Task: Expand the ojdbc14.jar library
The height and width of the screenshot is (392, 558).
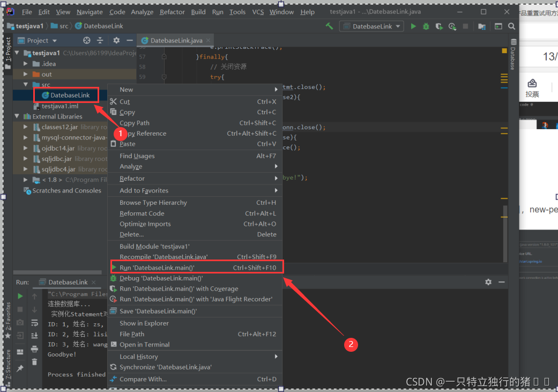Action: [25, 148]
